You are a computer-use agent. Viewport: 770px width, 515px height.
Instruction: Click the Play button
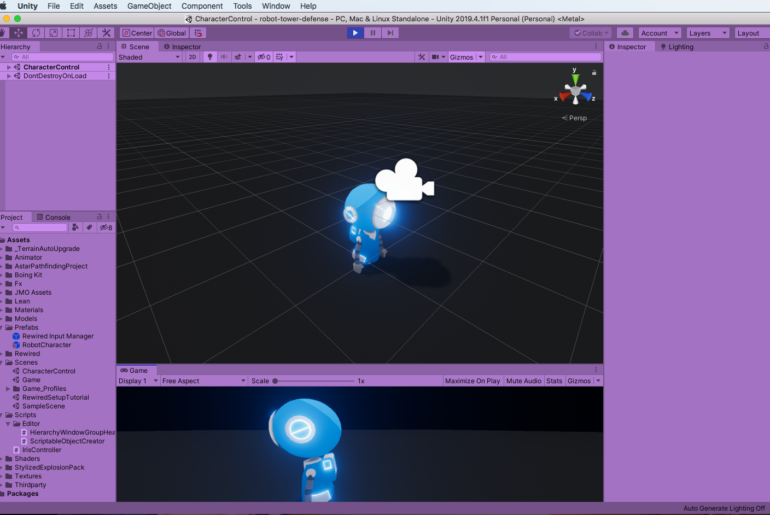tap(355, 33)
